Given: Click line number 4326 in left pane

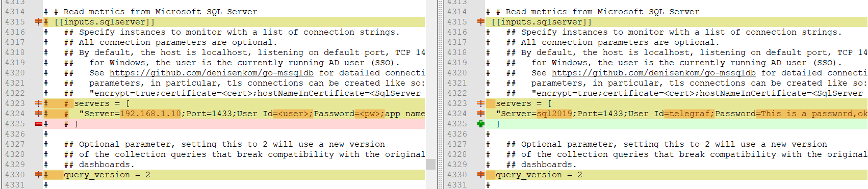Looking at the screenshot, I should pyautogui.click(x=15, y=134).
